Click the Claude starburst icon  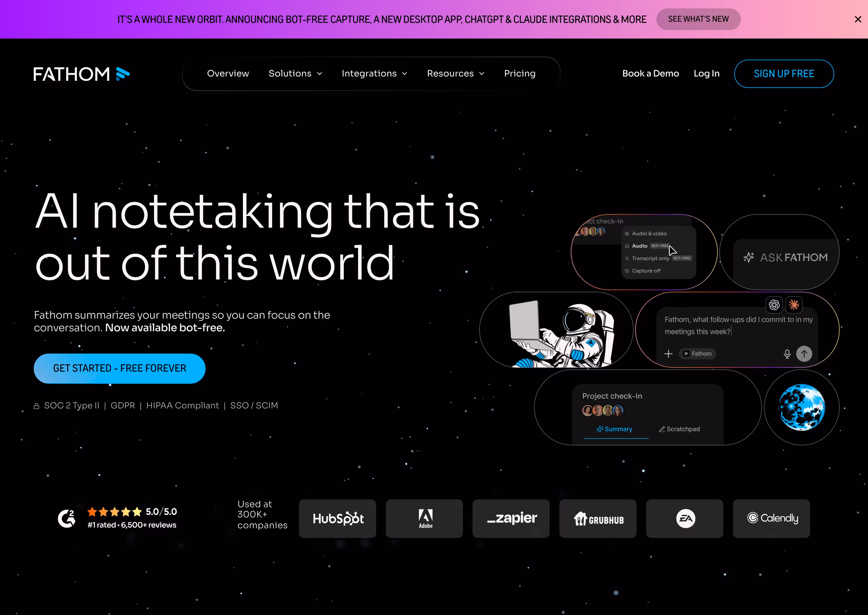pos(794,304)
